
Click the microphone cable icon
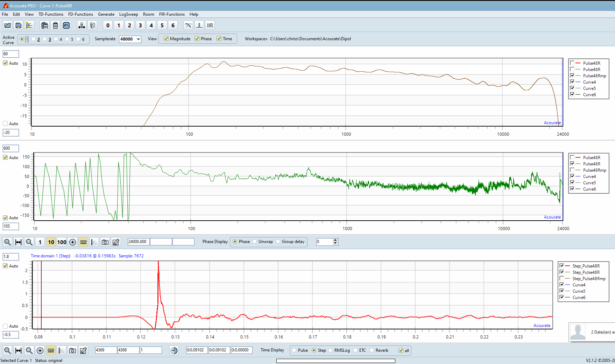coord(92,25)
